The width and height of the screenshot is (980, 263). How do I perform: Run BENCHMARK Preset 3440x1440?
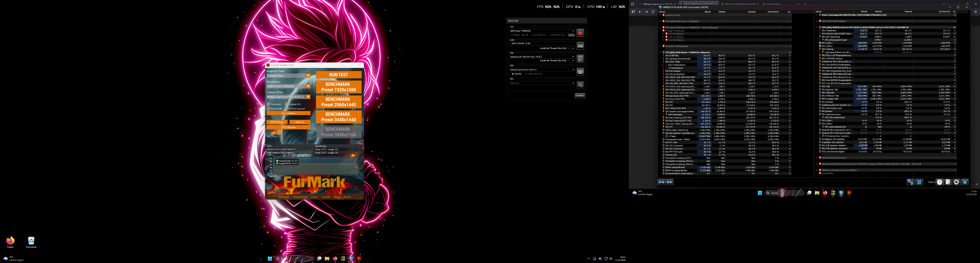coord(339,117)
